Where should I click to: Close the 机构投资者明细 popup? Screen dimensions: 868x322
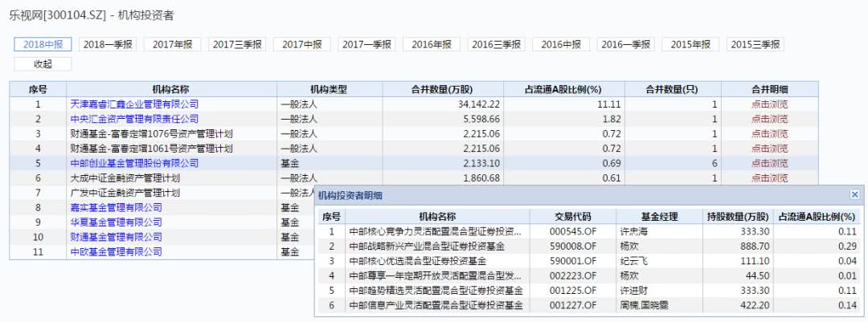(x=854, y=195)
